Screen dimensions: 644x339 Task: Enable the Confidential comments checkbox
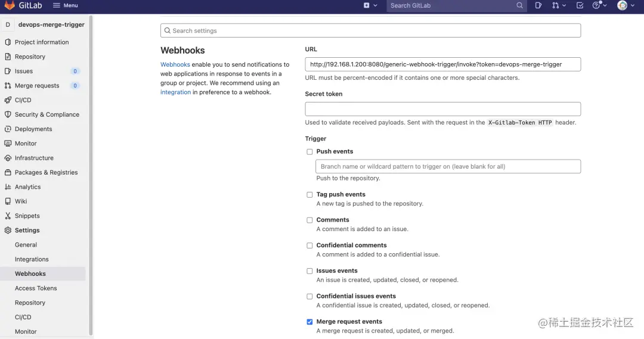(309, 245)
